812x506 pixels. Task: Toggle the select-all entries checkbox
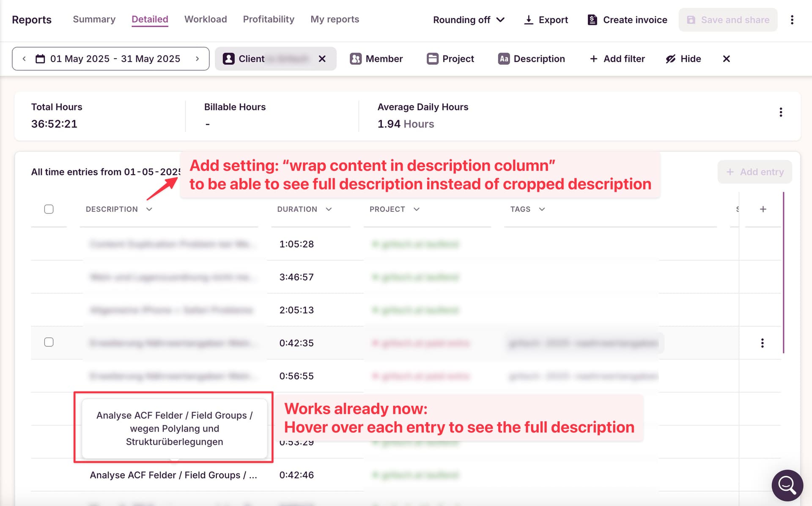click(49, 209)
